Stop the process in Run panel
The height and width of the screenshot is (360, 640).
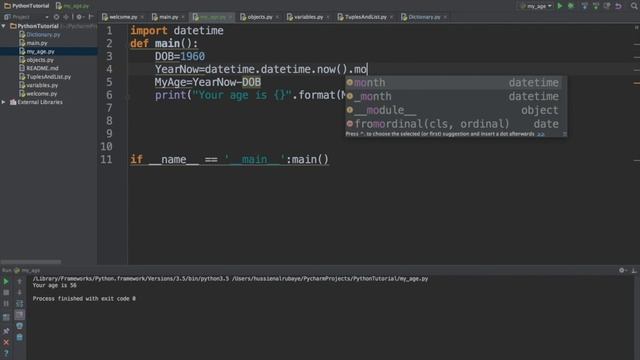click(6, 293)
